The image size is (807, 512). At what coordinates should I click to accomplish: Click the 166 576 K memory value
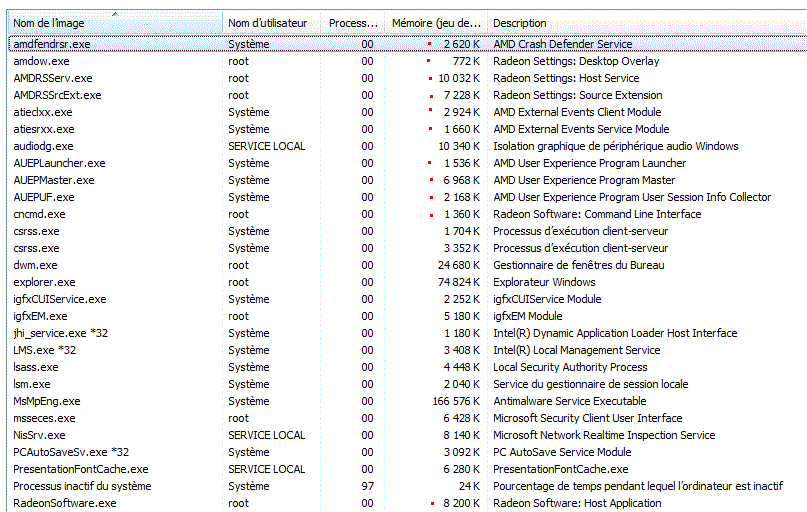(456, 401)
